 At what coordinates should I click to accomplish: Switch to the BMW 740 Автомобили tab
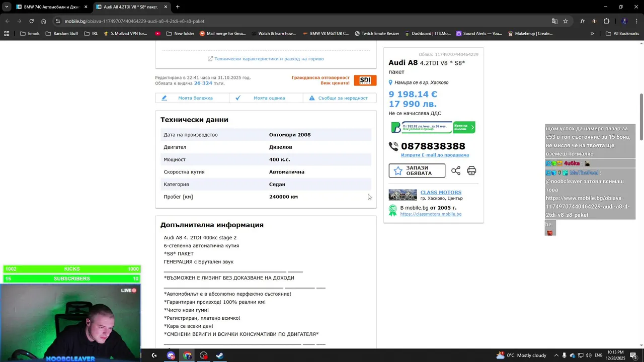point(51,7)
